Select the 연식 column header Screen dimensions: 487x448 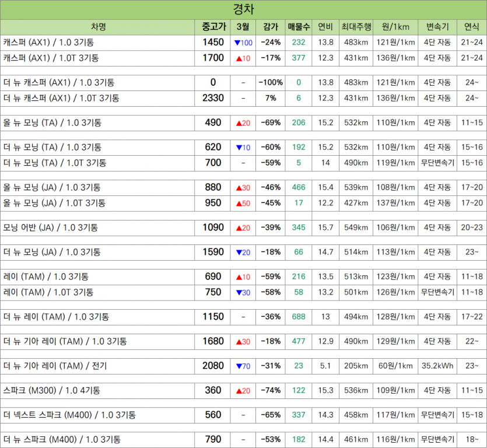(471, 27)
